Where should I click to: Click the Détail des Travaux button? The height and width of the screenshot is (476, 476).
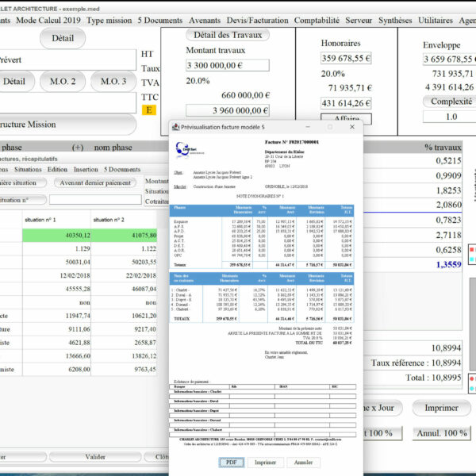(228, 35)
